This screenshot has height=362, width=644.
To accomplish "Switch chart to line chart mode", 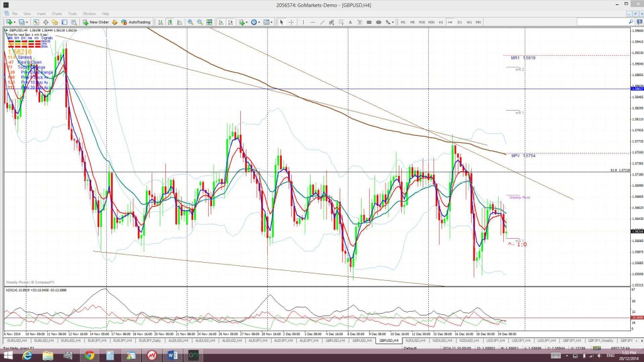I will point(179,22).
